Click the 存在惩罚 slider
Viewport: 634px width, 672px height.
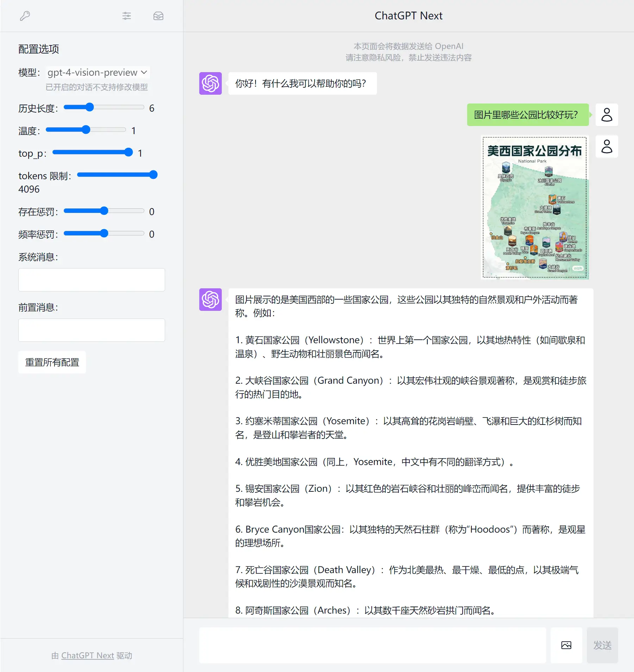point(104,211)
